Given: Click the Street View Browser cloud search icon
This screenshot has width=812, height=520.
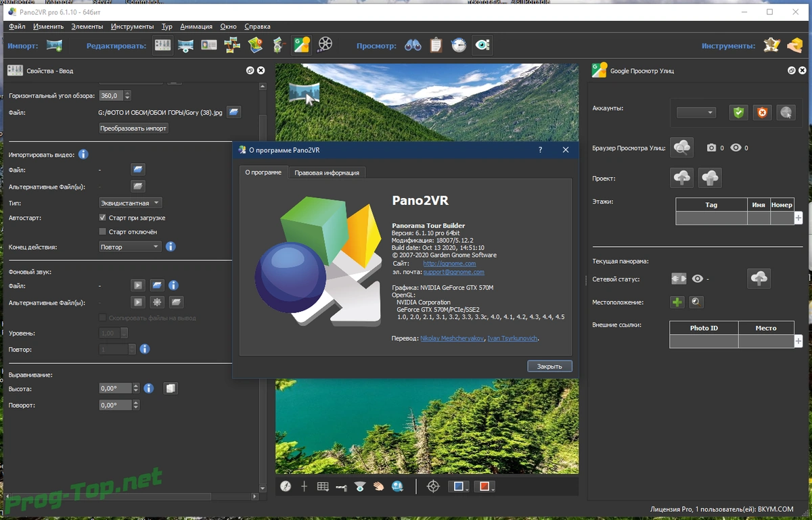Looking at the screenshot, I should [x=683, y=147].
